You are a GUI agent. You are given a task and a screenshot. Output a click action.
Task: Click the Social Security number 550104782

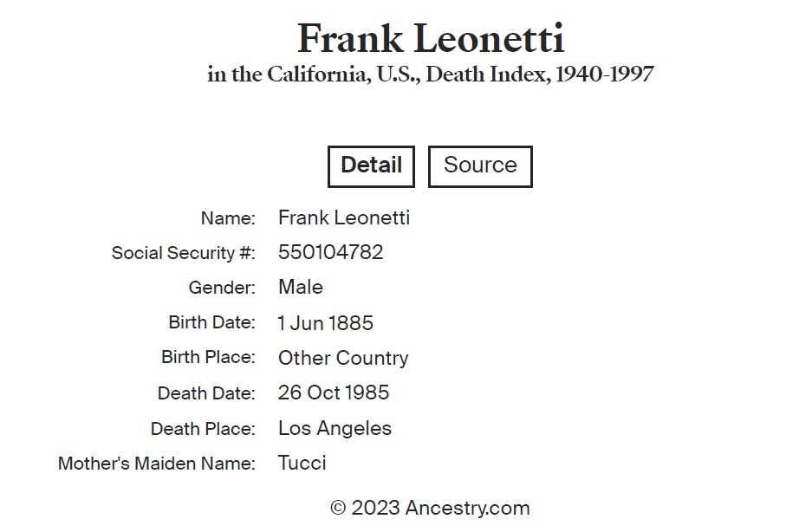[x=330, y=252]
